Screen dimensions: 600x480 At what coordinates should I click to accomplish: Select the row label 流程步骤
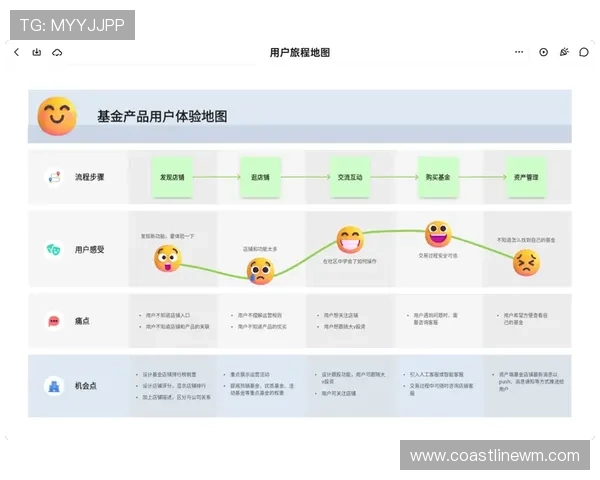point(90,177)
